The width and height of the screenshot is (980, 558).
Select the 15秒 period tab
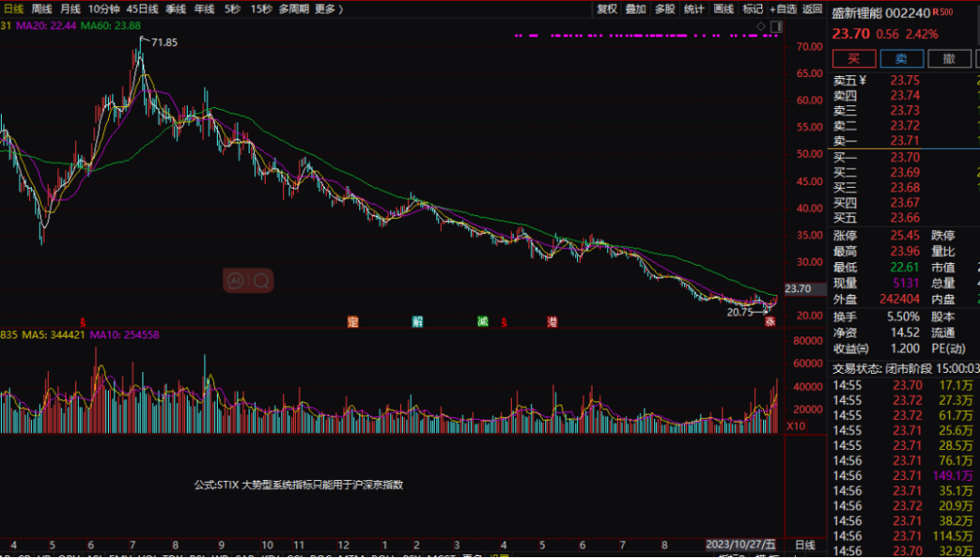click(x=261, y=9)
